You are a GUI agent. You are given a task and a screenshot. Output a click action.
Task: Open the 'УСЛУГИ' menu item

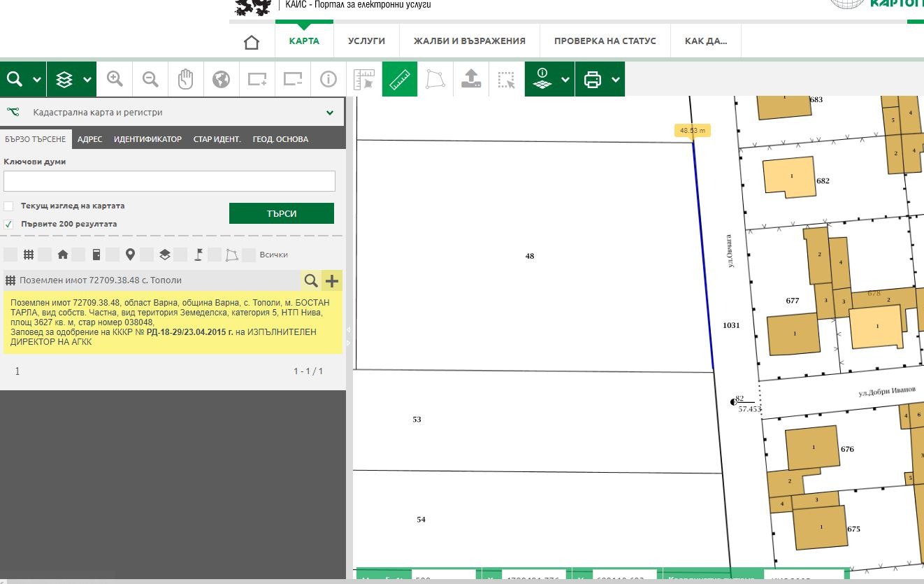tap(366, 41)
